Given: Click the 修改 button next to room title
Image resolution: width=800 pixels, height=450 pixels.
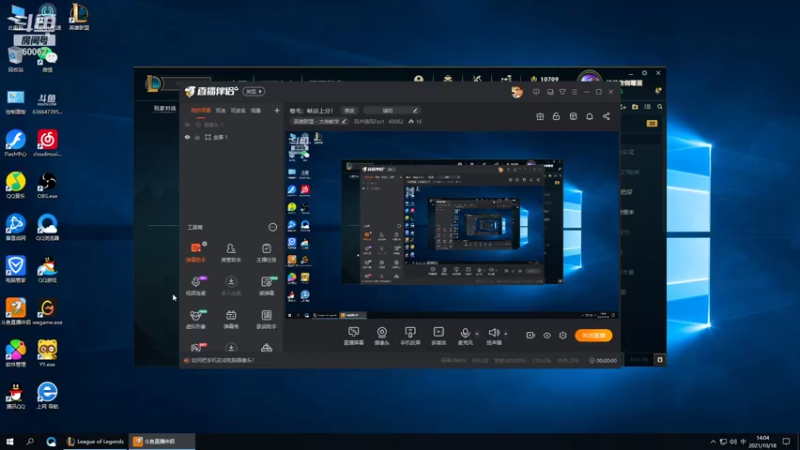Looking at the screenshot, I should [350, 110].
